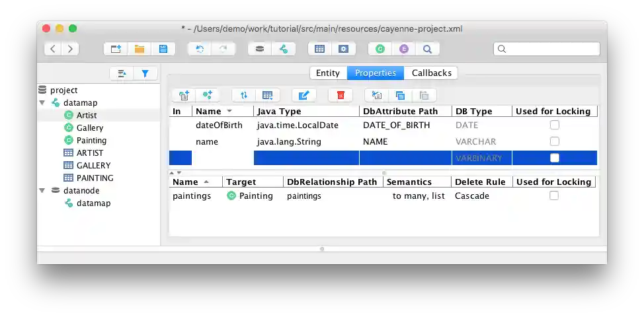Paste attribute with greyed clipboard icon
The image size is (644, 317).
coord(424,95)
